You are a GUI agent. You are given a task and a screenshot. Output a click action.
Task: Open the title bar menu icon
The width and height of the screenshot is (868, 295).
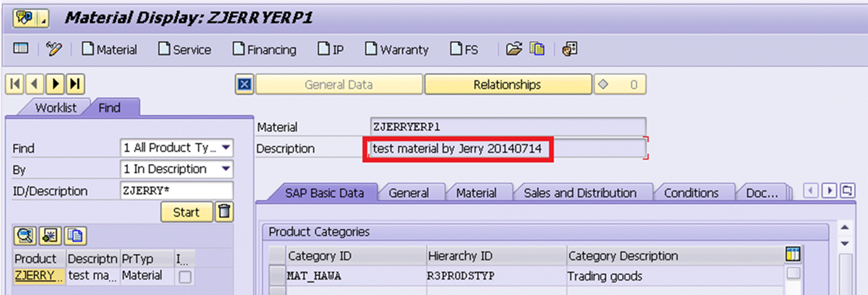30,19
